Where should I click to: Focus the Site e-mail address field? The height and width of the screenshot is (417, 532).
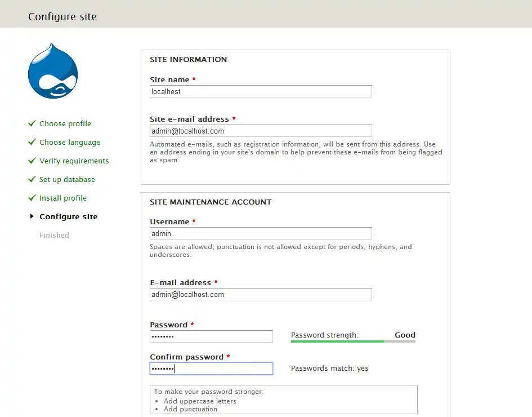click(260, 130)
